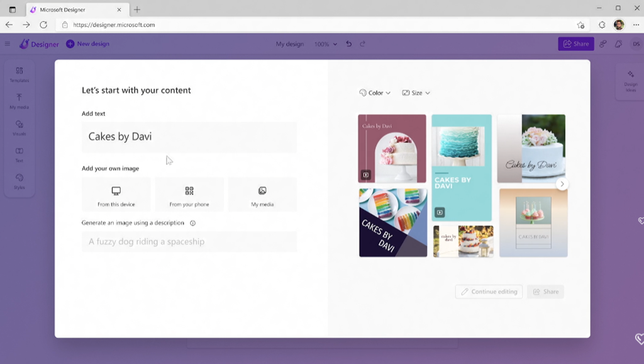Upload image From this device
Viewport: 644px width, 364px height.
(116, 195)
